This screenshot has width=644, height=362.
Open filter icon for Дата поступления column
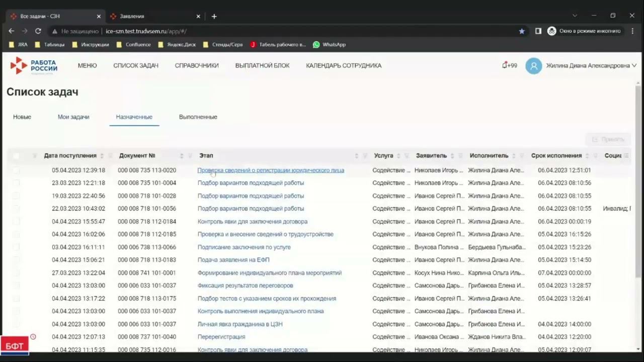coord(110,156)
